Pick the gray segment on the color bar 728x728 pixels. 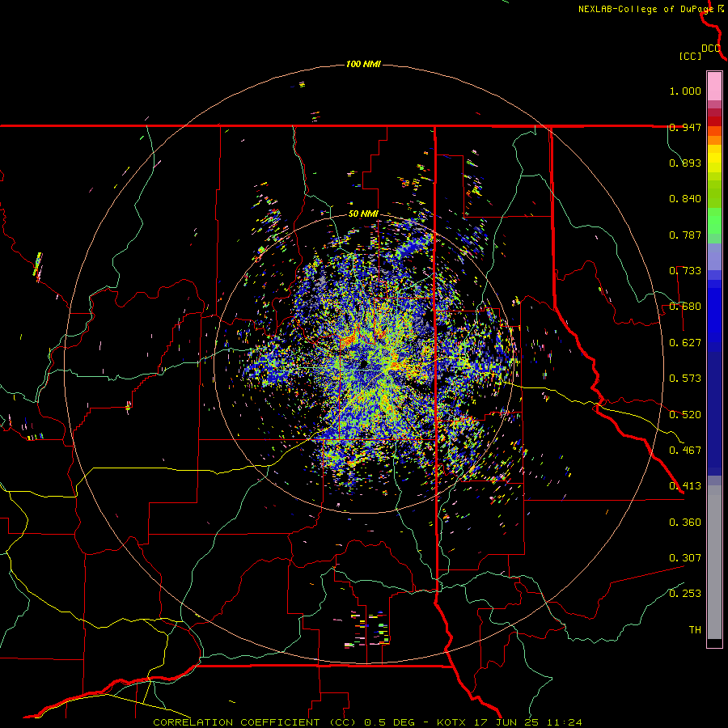tap(714, 562)
